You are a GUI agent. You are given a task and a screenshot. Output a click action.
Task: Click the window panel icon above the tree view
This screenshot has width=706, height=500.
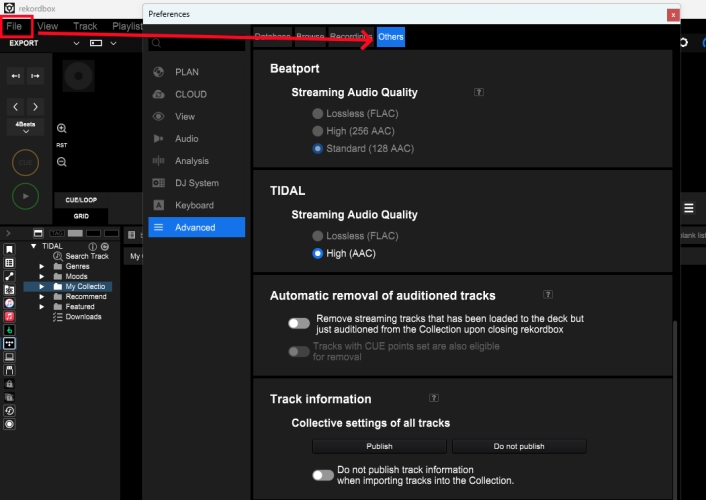[38, 233]
